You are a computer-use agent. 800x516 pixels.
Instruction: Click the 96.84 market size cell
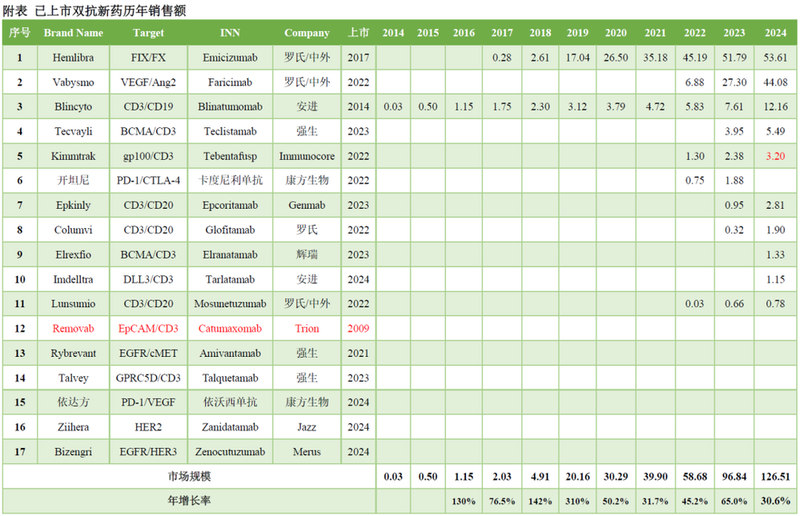[x=734, y=477]
